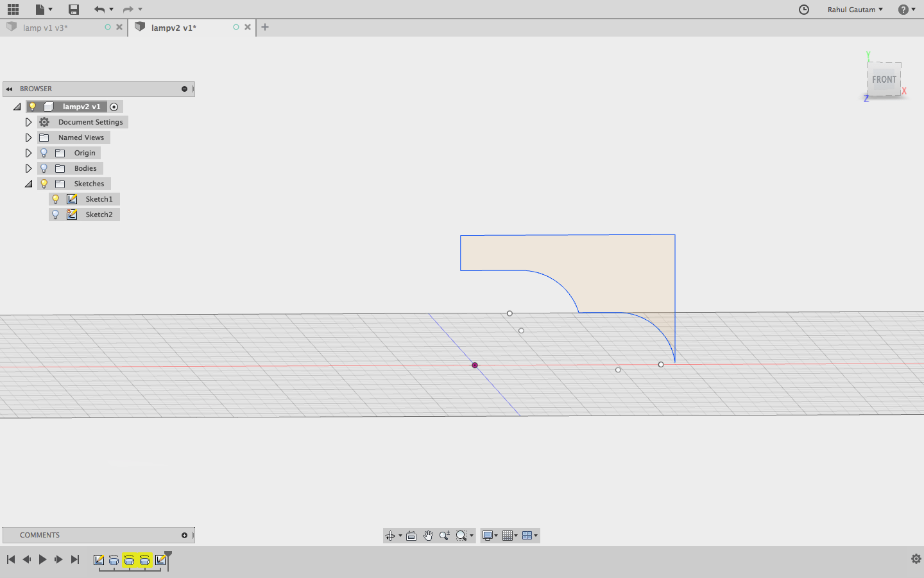Click the Browser panel minimize dot
This screenshot has height=578, width=924.
[184, 89]
